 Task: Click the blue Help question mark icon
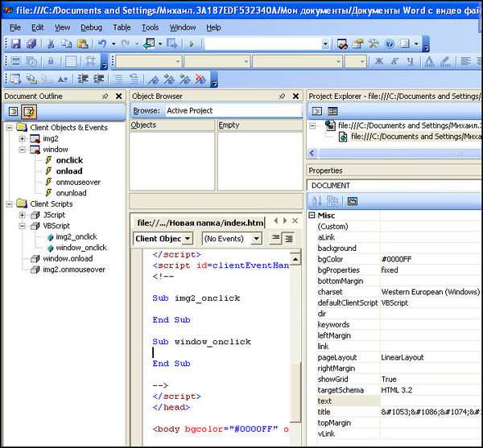[x=390, y=44]
